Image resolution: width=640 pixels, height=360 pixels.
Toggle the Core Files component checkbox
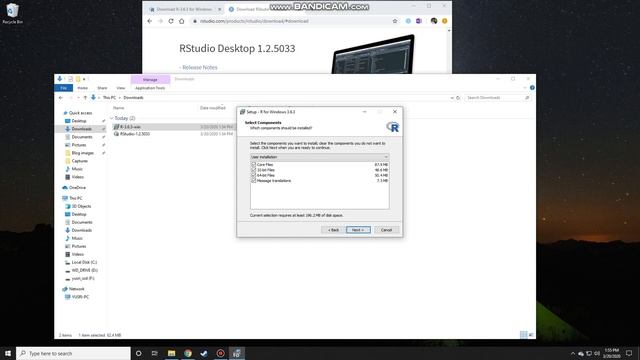click(253, 164)
